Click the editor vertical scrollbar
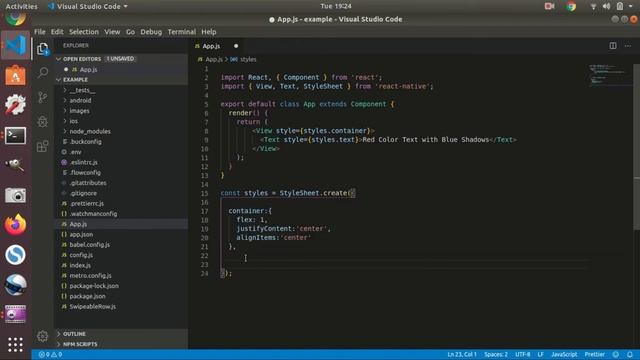The image size is (640, 360). [x=636, y=147]
